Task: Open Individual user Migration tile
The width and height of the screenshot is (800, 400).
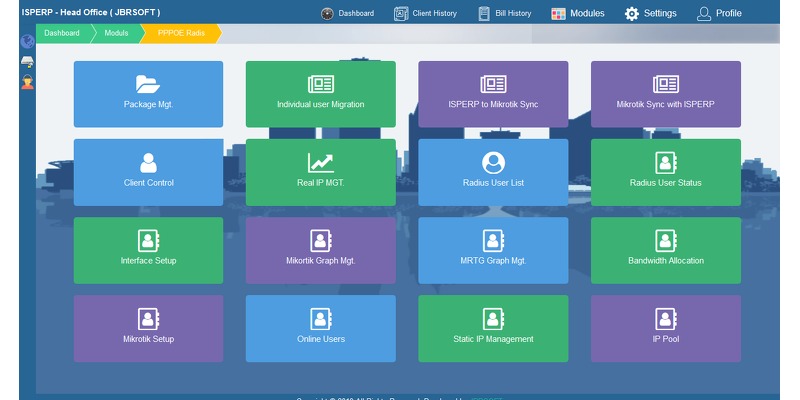Action: click(x=320, y=93)
